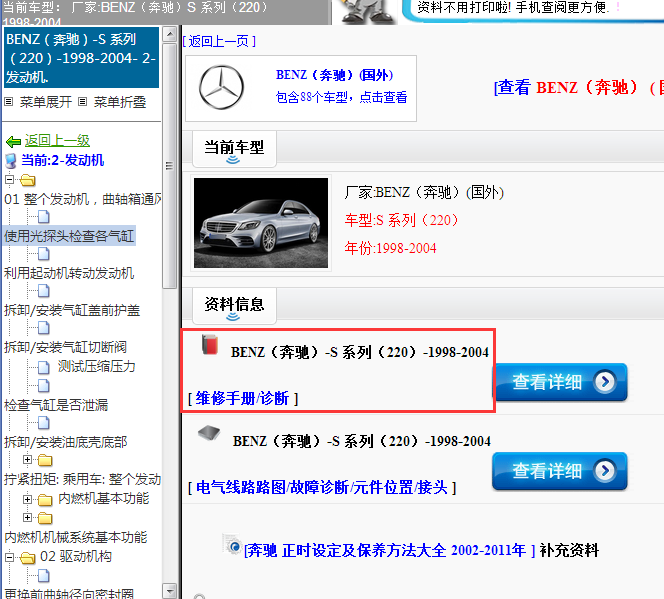Select 当前:2-发动机 heading

(x=62, y=160)
